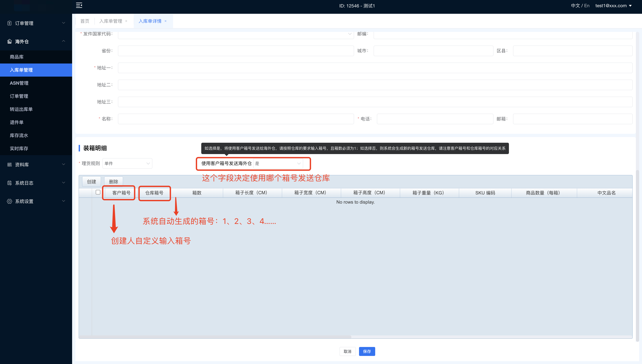The width and height of the screenshot is (642, 364).
Task: Switch to the 首页 tab
Action: (85, 21)
